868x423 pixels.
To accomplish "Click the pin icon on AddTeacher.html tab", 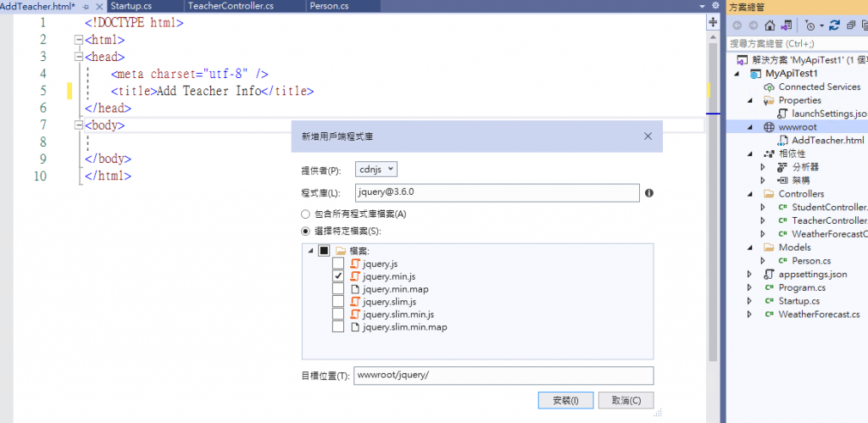I will coord(86,6).
